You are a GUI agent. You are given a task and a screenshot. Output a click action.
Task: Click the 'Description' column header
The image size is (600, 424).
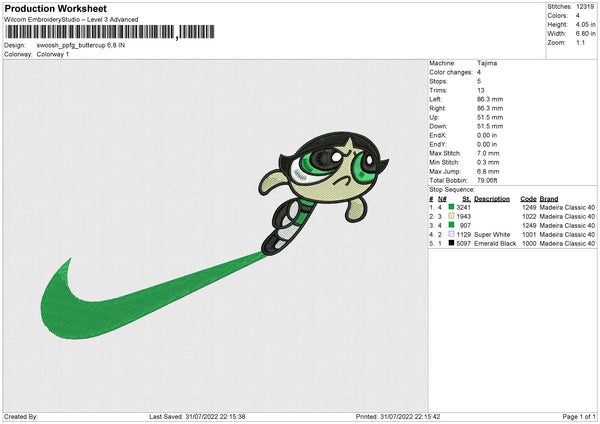[492, 199]
